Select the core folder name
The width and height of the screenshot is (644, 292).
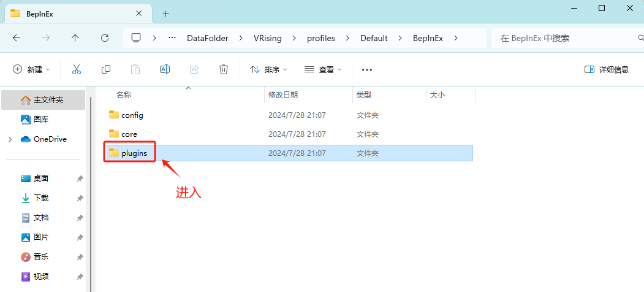pyautogui.click(x=129, y=134)
